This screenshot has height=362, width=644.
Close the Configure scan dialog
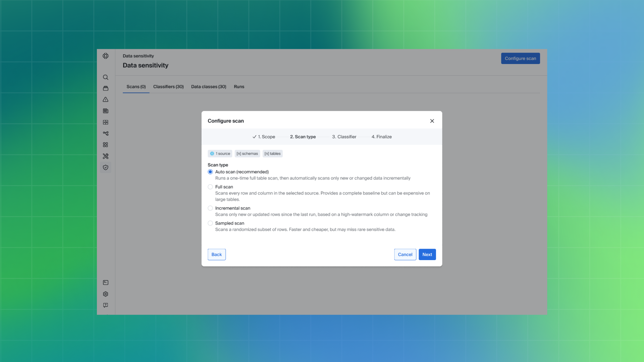pos(432,121)
